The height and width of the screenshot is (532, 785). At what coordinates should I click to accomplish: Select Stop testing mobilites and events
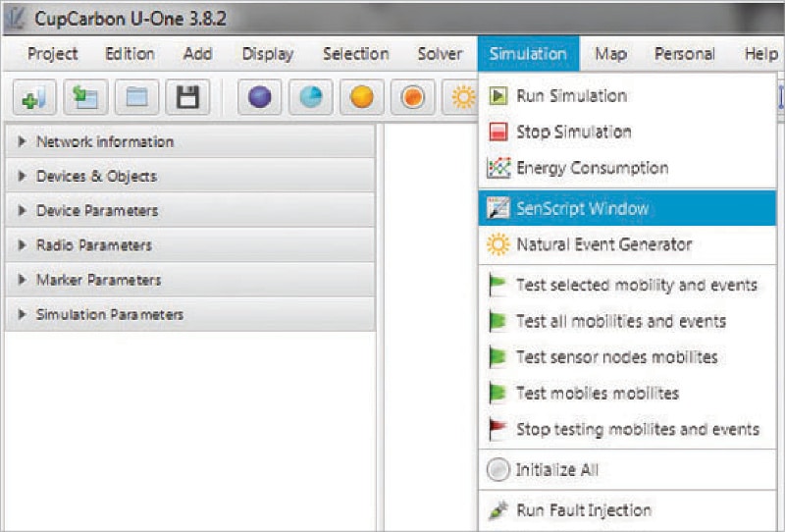[x=627, y=429]
